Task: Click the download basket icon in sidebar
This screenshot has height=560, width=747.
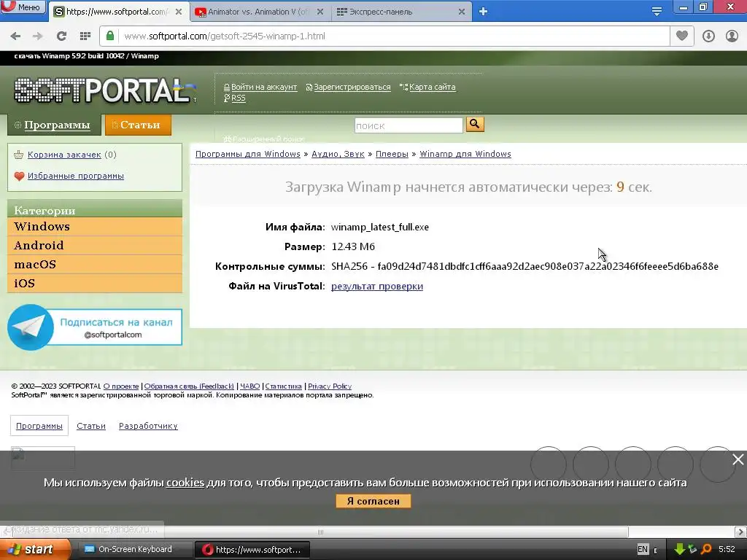Action: pyautogui.click(x=19, y=155)
